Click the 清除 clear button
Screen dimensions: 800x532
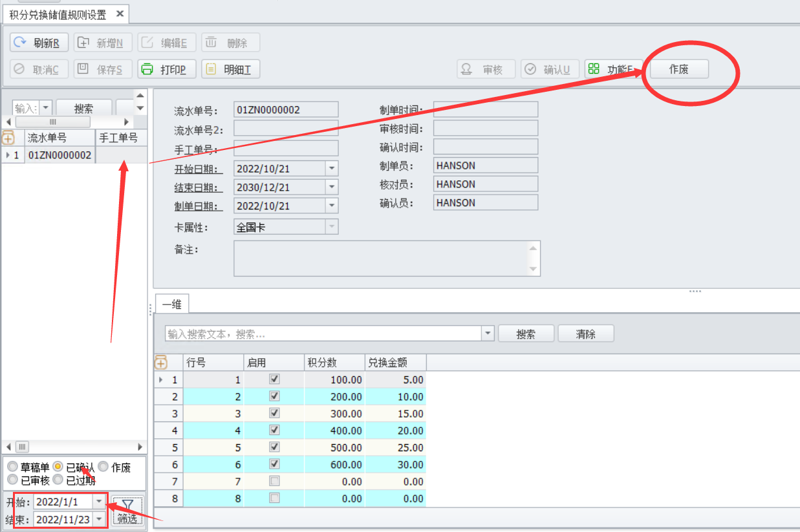[585, 334]
